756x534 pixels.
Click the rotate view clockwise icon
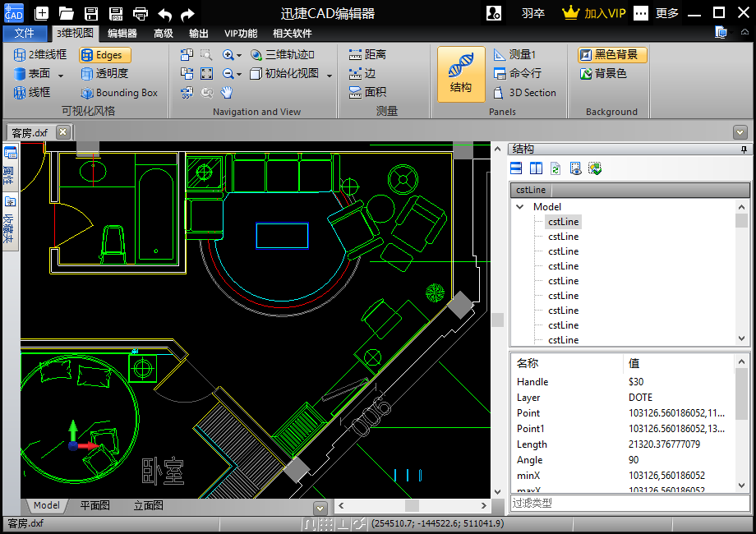pyautogui.click(x=187, y=73)
